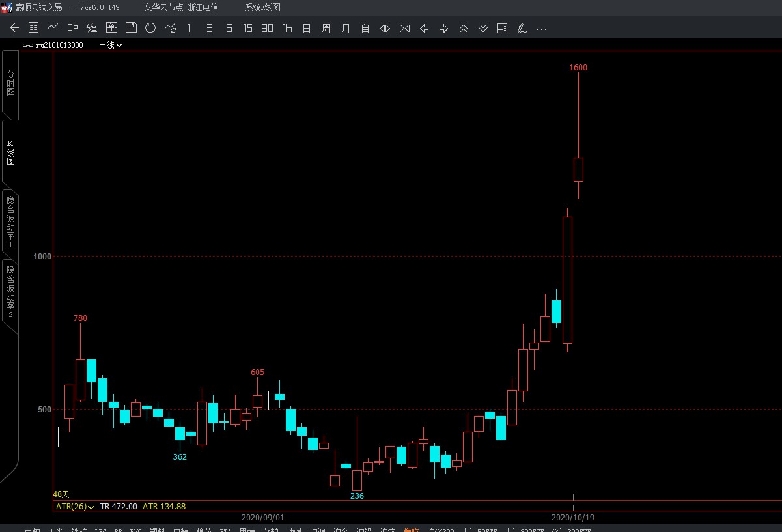Screen dimensions: 782x532
Task: Click the link icon beside ru2101C13000
Action: point(28,45)
